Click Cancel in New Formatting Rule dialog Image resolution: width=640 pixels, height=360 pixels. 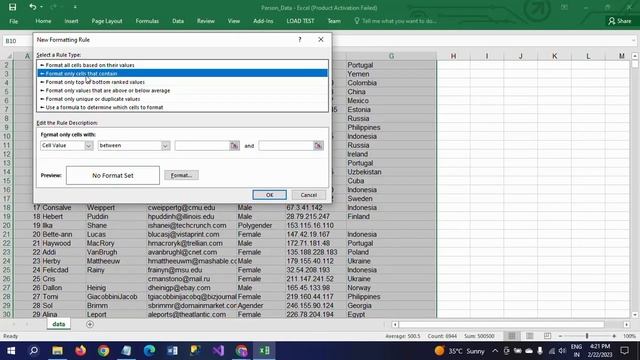[309, 195]
